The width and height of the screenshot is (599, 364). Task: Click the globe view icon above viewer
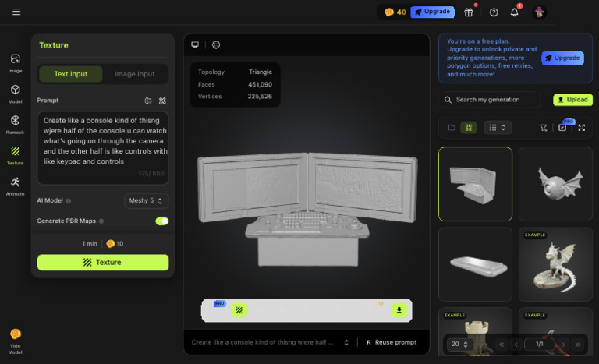[216, 44]
